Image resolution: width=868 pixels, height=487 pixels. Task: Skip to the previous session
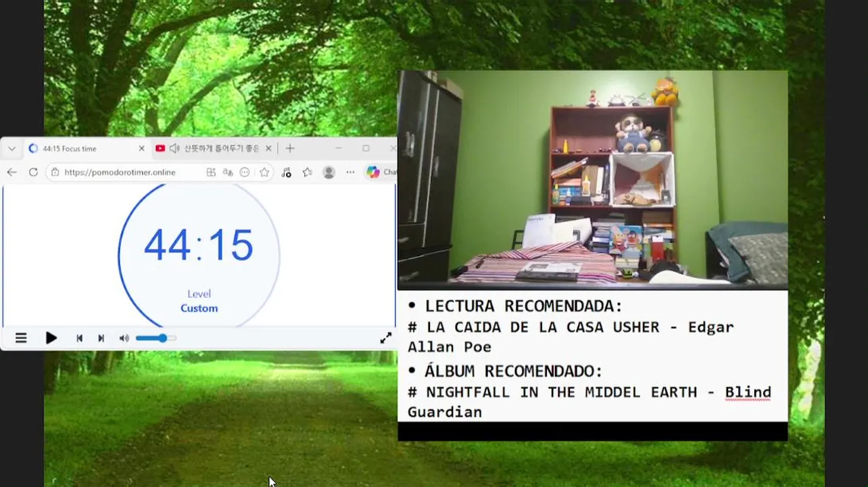(x=79, y=338)
